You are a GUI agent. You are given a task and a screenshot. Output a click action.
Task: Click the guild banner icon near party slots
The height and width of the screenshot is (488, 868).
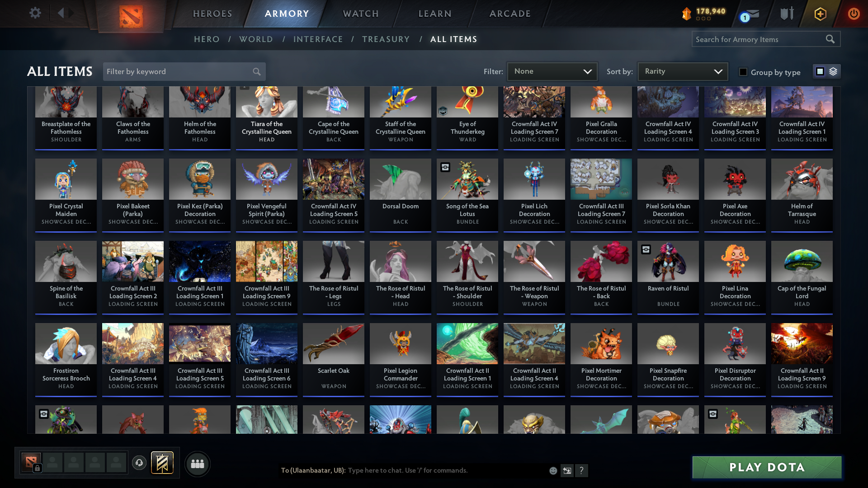pos(163,463)
